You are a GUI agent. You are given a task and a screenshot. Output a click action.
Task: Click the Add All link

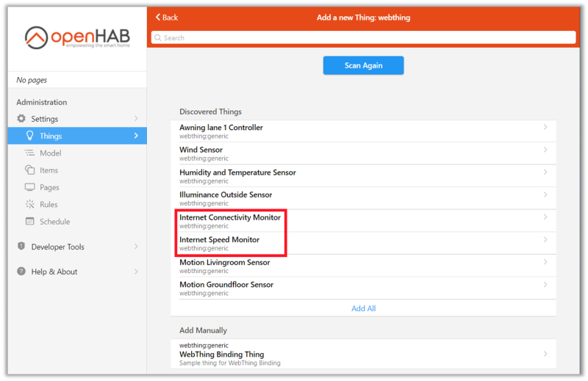point(363,308)
